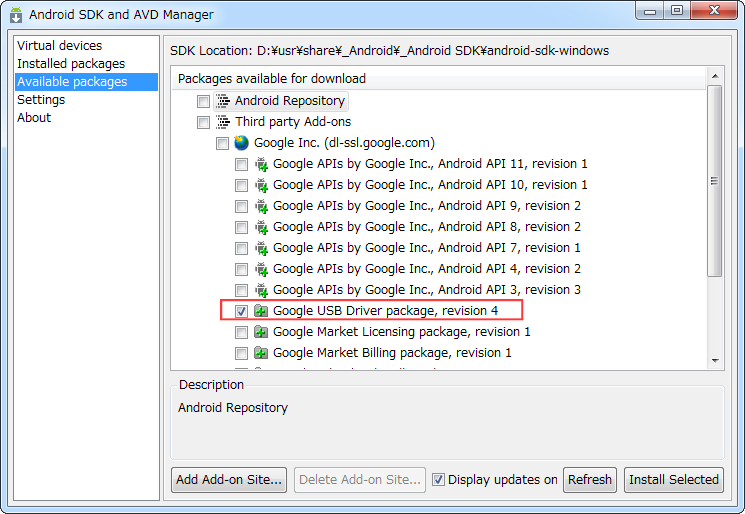Tick Google APIs Android API 7 checkbox
This screenshot has height=514, width=745.
(241, 248)
